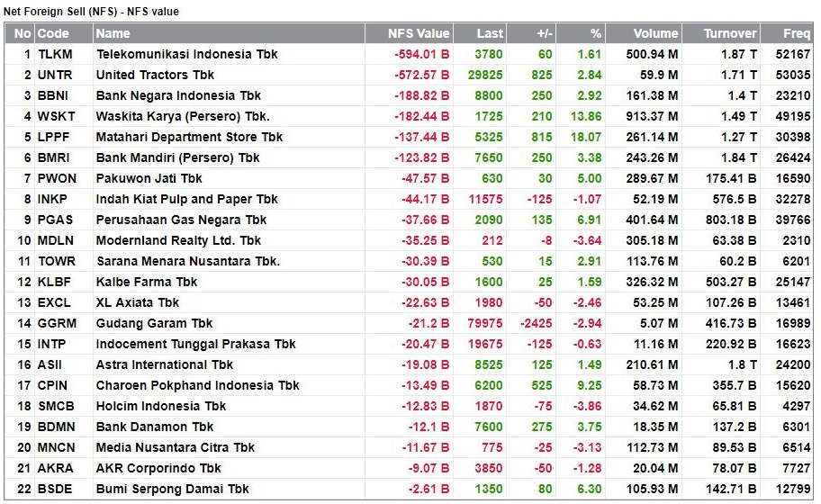Click Media Nusantara Citra Tbk name
The image size is (821, 504).
[x=175, y=447]
